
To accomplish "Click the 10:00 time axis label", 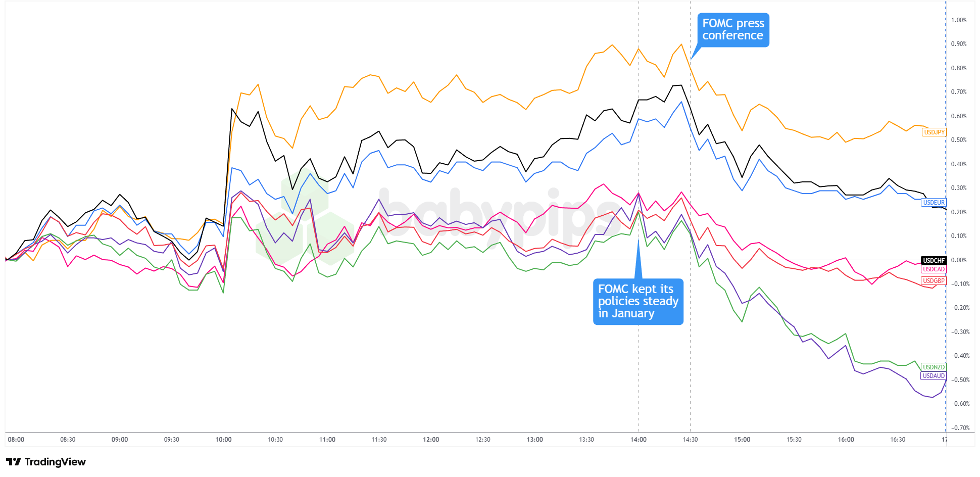I will (x=223, y=440).
